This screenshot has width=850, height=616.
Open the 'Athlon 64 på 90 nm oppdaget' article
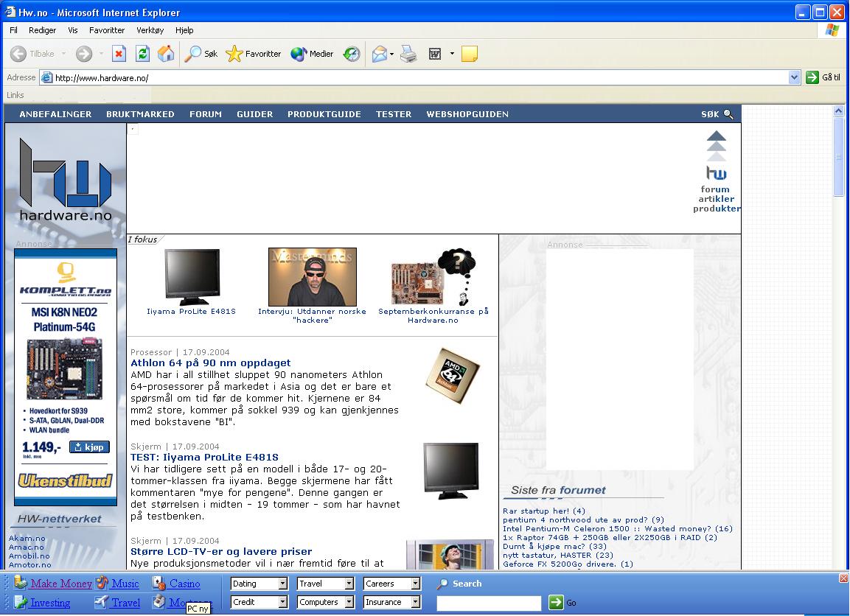[x=210, y=363]
